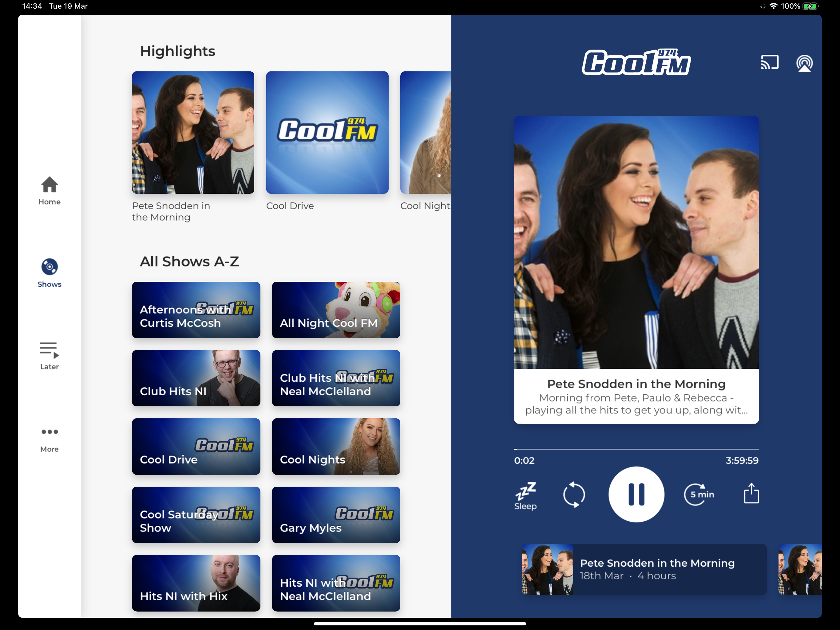This screenshot has height=630, width=840.
Task: Open the Gary Myles show card
Action: coord(336,515)
